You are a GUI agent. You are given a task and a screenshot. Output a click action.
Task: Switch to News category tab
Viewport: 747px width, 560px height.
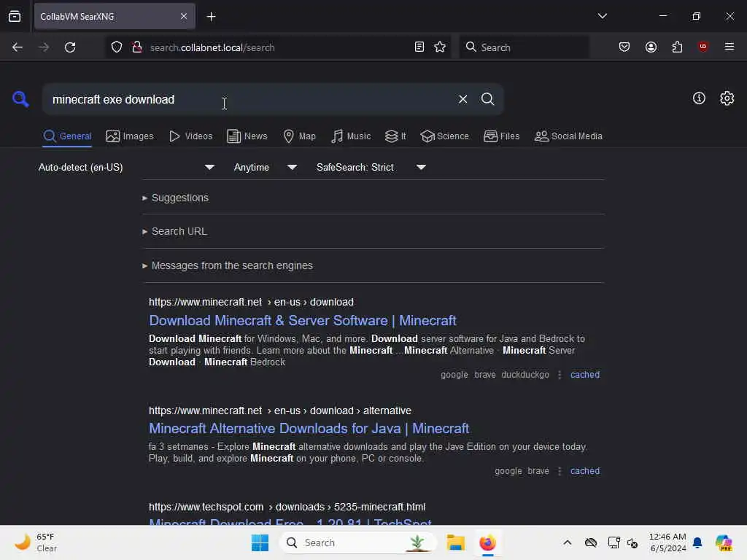247,136
